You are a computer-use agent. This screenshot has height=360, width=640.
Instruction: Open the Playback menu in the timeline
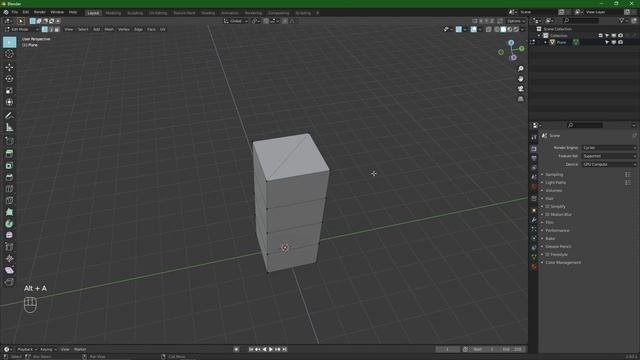tap(27, 349)
